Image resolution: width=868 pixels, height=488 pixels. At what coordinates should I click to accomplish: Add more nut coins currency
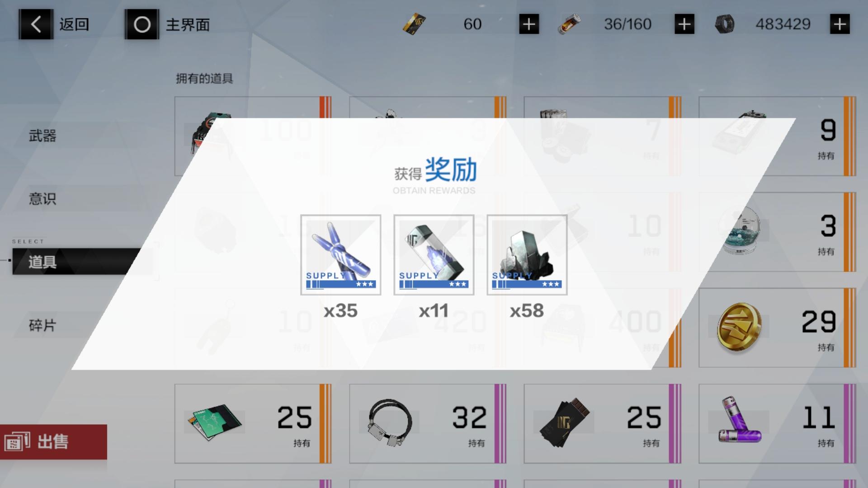point(840,24)
